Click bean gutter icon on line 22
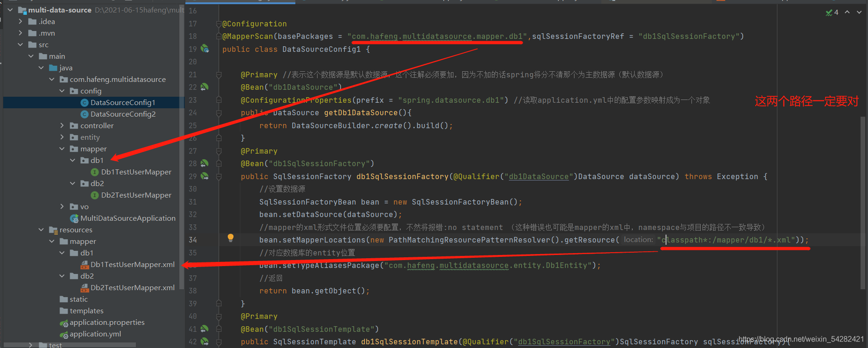Screen dimensions: 868x348 pos(204,87)
